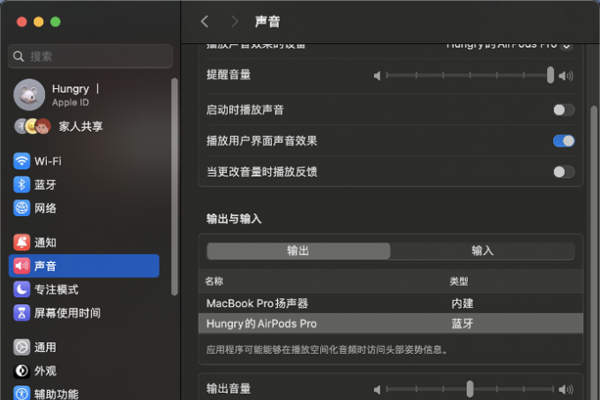The image size is (600, 400).
Task: Click 蓝牙 type cell in device table
Action: (x=462, y=323)
